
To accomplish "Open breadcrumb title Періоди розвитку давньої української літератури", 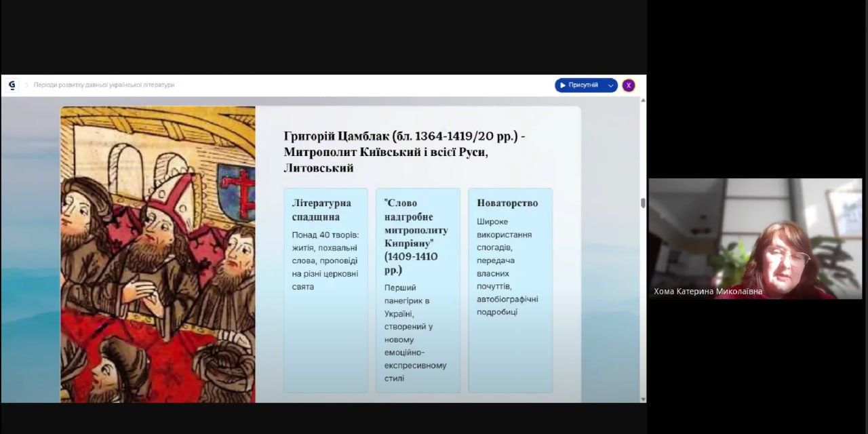I will click(x=104, y=85).
